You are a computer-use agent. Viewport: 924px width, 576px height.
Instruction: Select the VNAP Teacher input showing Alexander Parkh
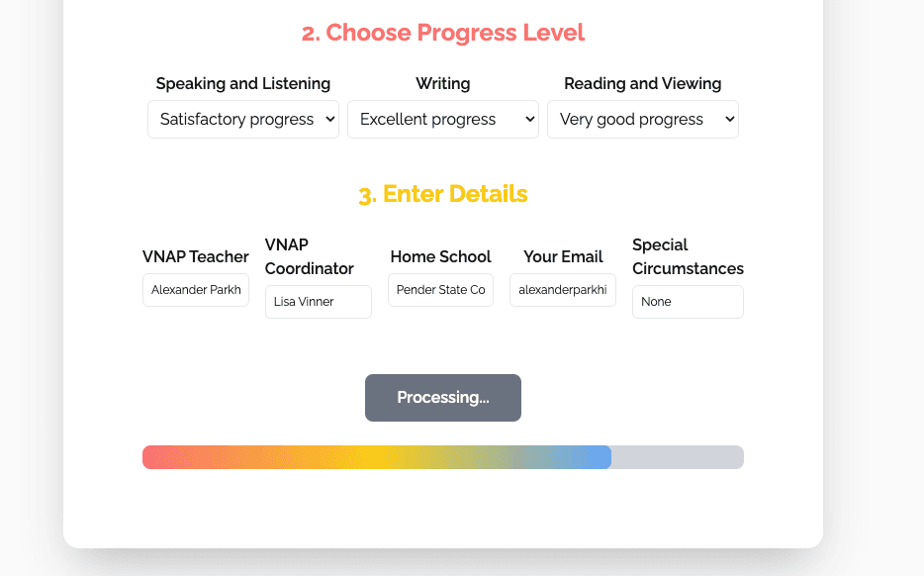[x=195, y=290]
